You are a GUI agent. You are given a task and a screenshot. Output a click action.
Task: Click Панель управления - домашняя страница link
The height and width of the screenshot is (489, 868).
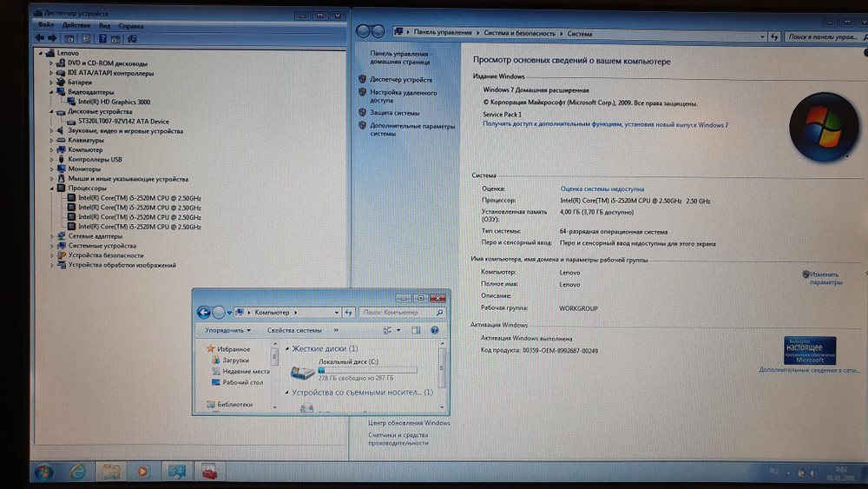tap(399, 57)
